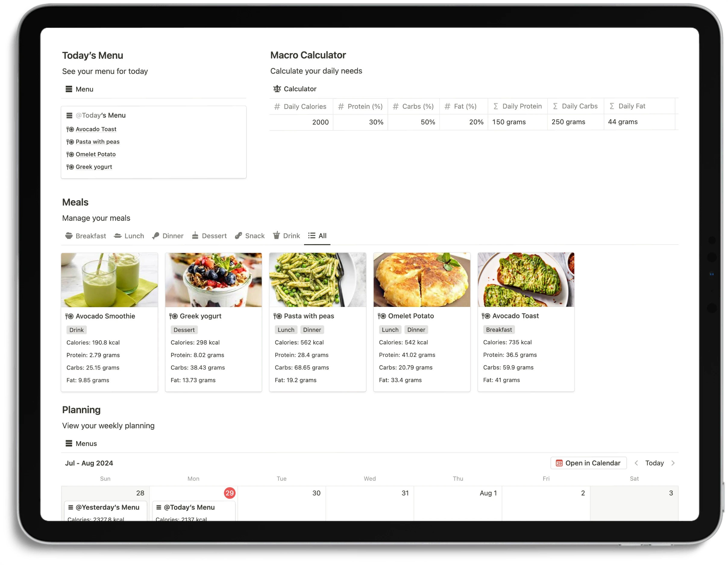Viewport: 728px width, 565px height.
Task: Click Today navigation button
Action: pos(655,463)
